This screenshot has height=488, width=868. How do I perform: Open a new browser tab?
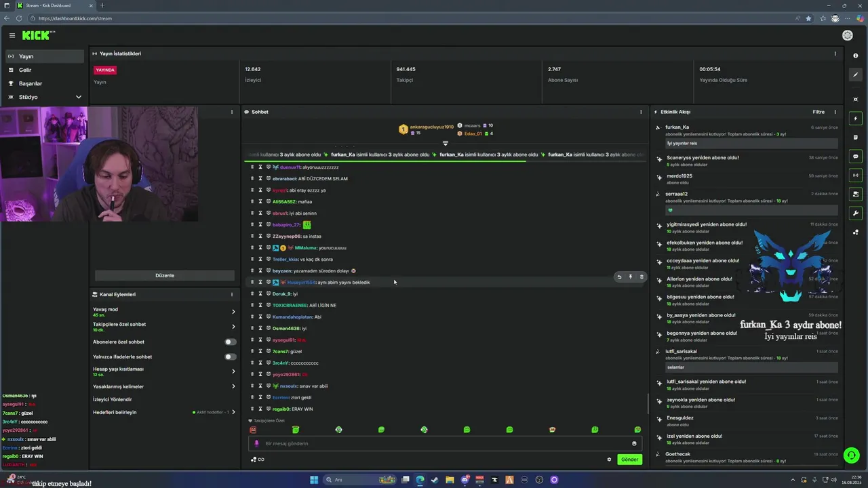[x=102, y=5]
